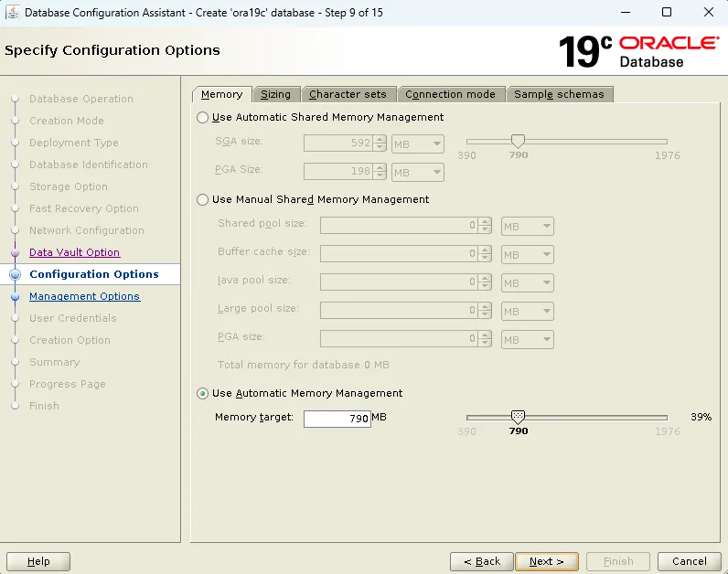
Task: Open Shared pool size unit dropdown
Action: (528, 227)
